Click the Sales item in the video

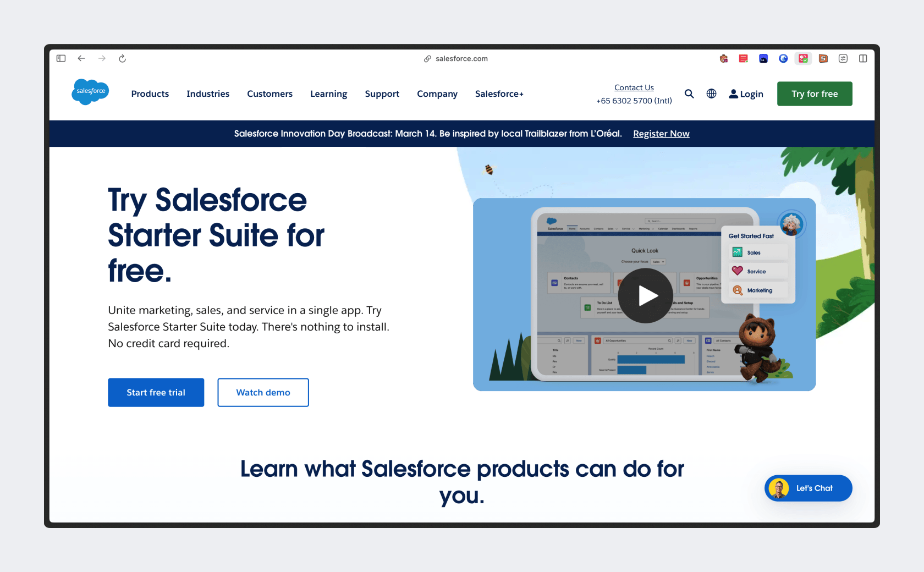[758, 252]
